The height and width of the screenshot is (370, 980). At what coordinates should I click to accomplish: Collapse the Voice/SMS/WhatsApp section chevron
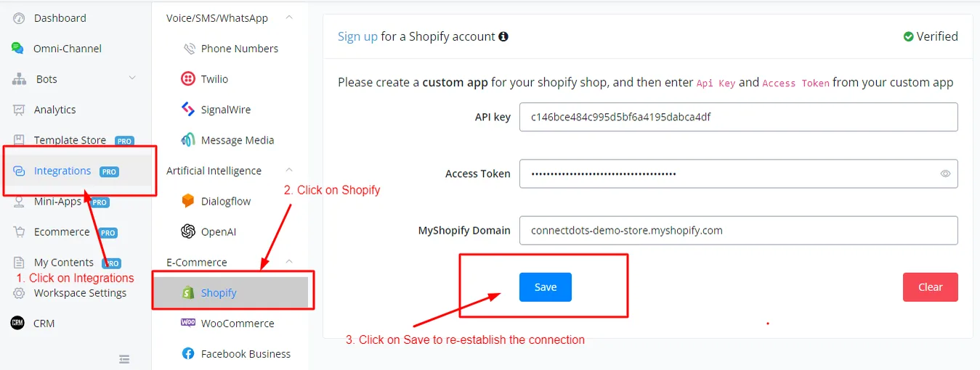289,17
